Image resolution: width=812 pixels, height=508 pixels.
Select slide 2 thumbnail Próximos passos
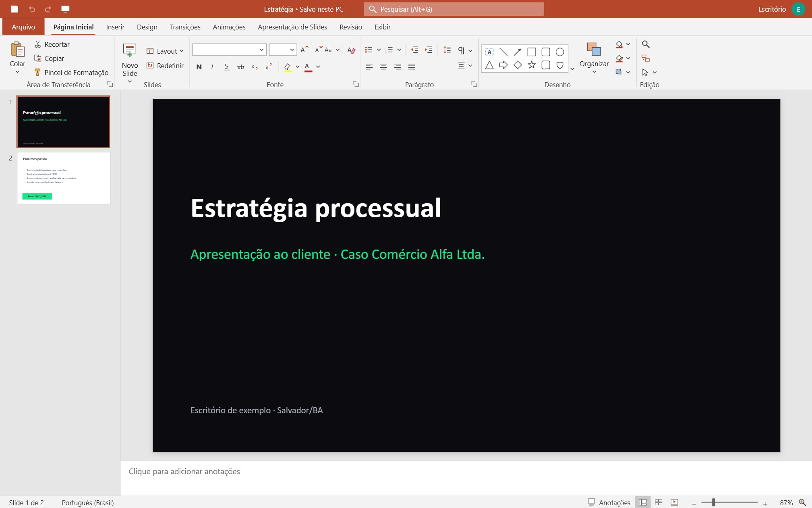click(64, 178)
